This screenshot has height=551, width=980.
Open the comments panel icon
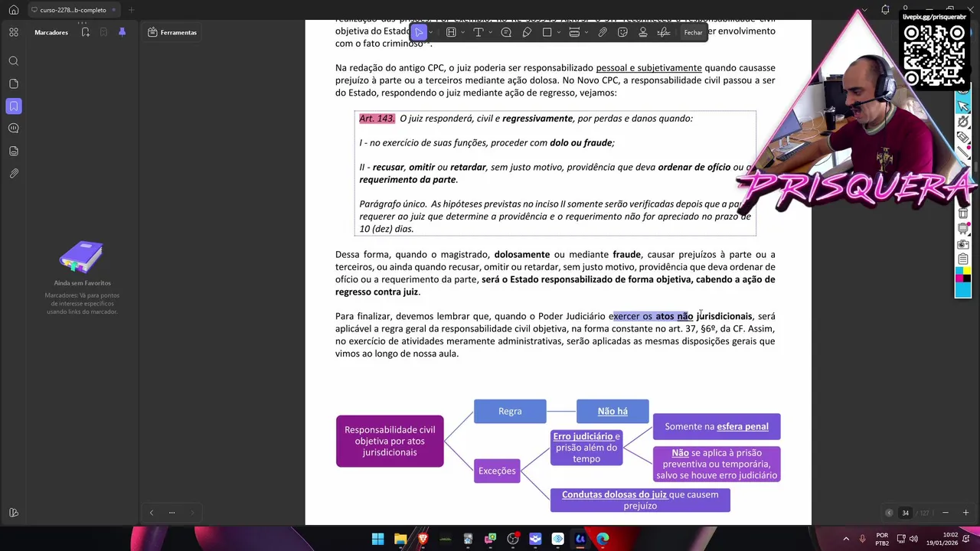(14, 129)
